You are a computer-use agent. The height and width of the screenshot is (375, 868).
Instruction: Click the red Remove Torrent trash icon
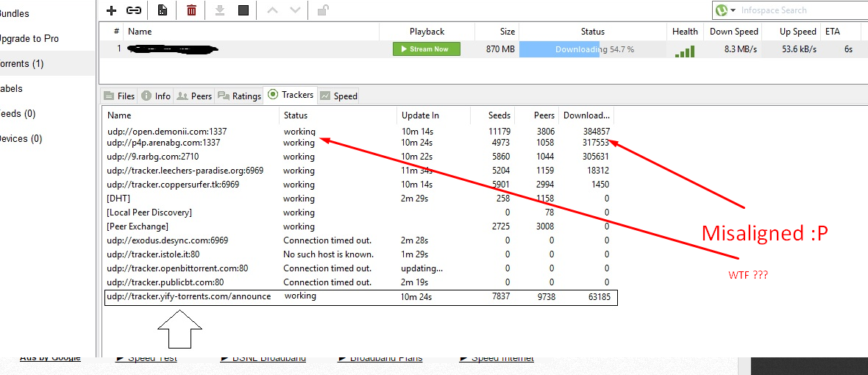coord(191,10)
